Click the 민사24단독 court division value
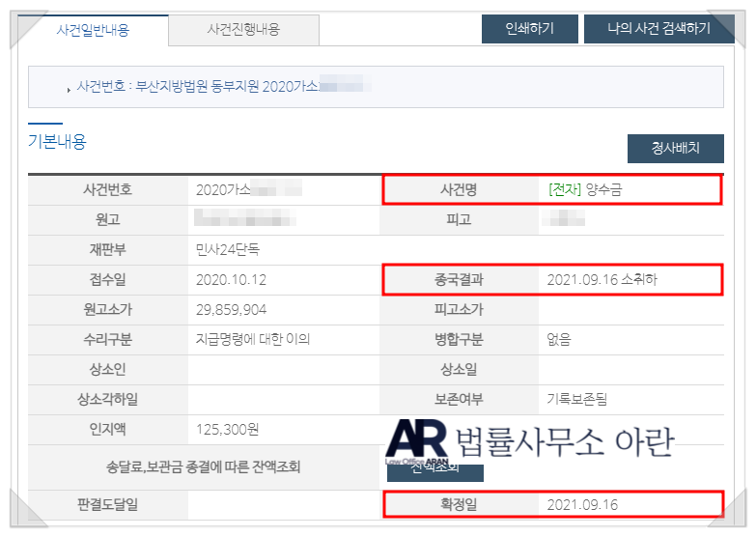This screenshot has width=756, height=537. [x=227, y=250]
